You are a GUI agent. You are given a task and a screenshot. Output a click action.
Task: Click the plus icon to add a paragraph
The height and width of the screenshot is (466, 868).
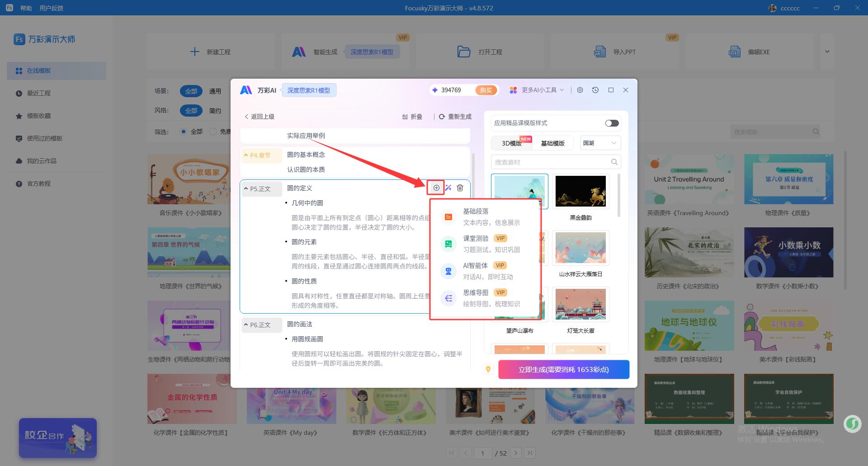[x=436, y=188]
